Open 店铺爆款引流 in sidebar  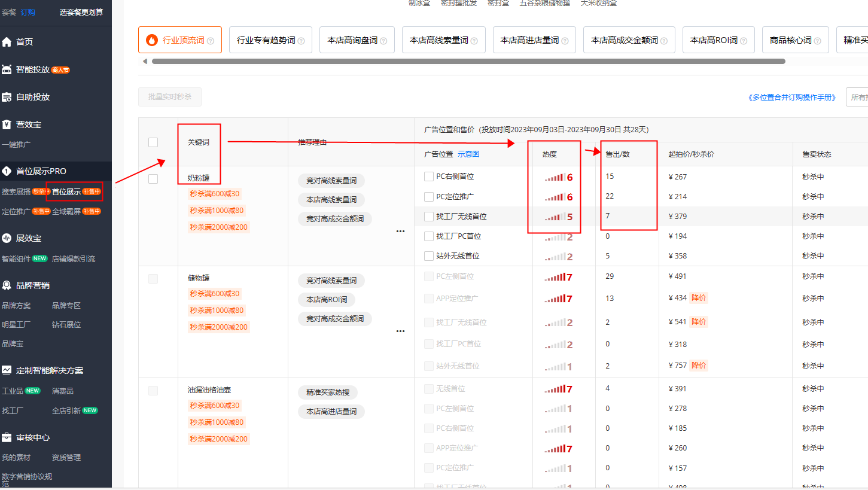(x=74, y=259)
